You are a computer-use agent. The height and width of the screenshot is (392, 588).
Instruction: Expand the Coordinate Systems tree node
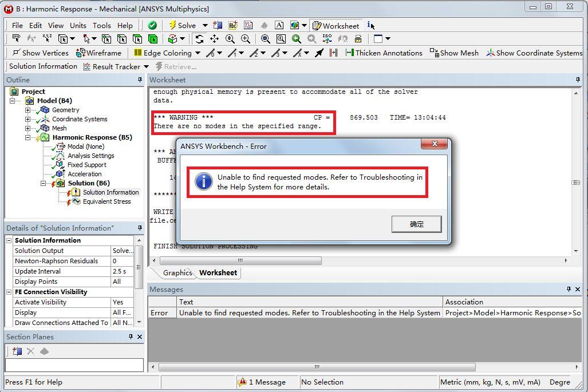tap(27, 119)
